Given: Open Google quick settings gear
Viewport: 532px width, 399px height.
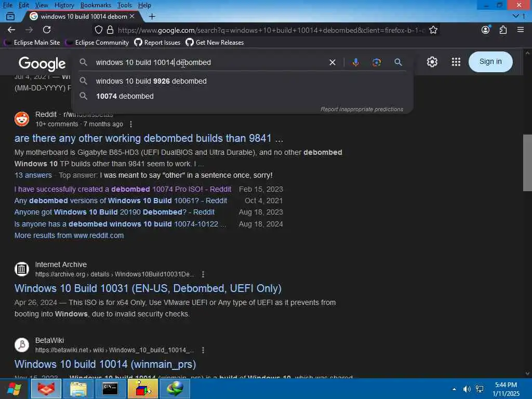Looking at the screenshot, I should (x=432, y=62).
